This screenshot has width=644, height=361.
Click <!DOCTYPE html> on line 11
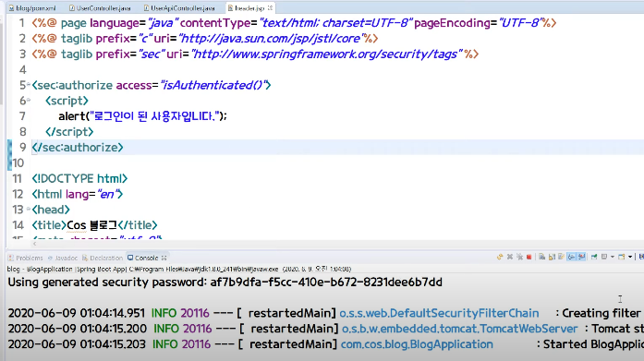pos(79,179)
